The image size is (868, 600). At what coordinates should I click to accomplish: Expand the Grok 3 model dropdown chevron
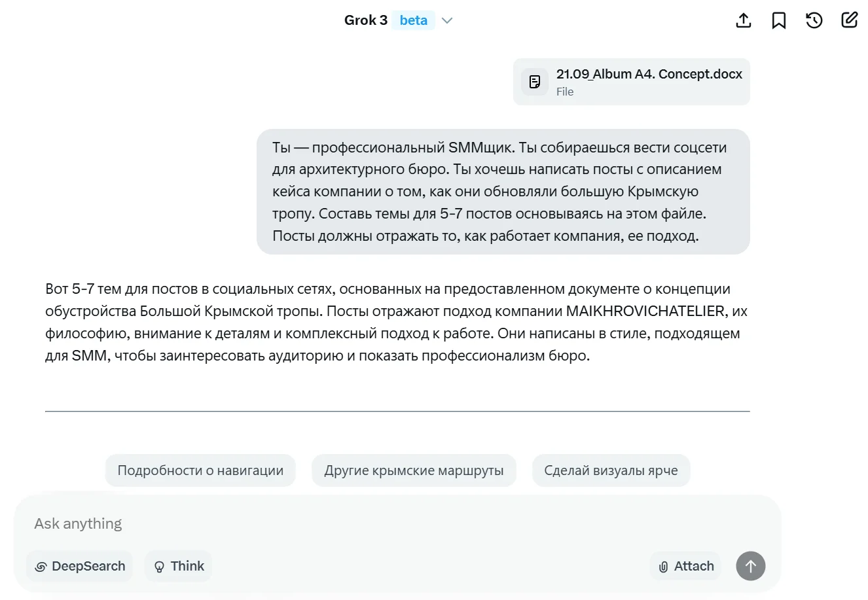point(447,20)
